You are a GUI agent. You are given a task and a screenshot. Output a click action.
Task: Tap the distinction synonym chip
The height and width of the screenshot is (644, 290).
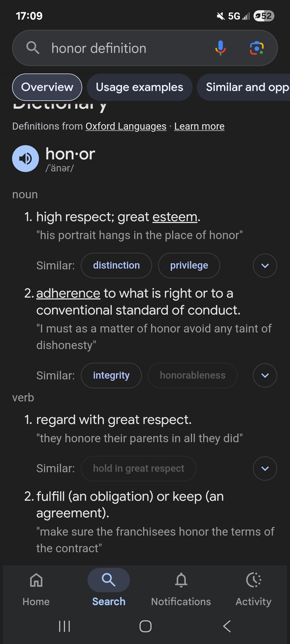(116, 265)
